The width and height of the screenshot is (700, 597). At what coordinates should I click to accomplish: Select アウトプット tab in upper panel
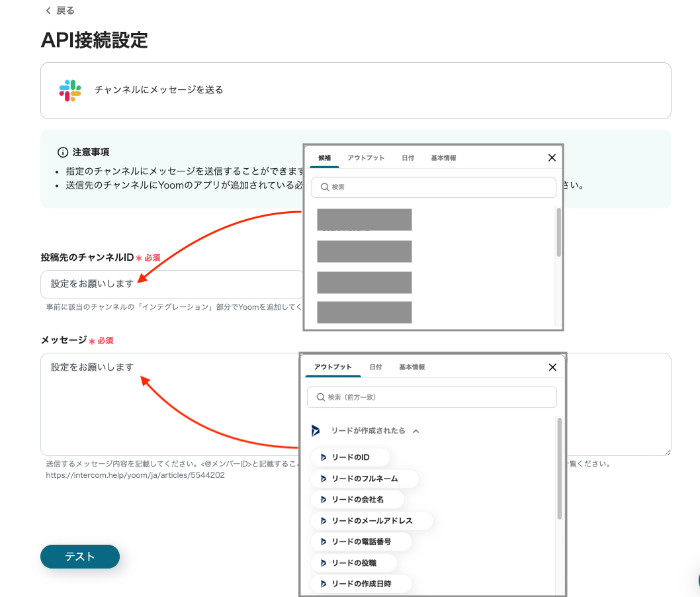point(366,158)
